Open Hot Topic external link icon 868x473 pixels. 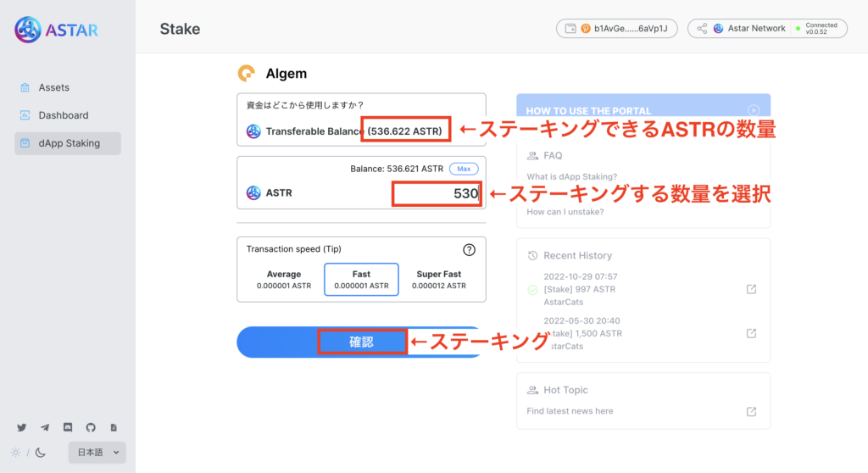[751, 411]
